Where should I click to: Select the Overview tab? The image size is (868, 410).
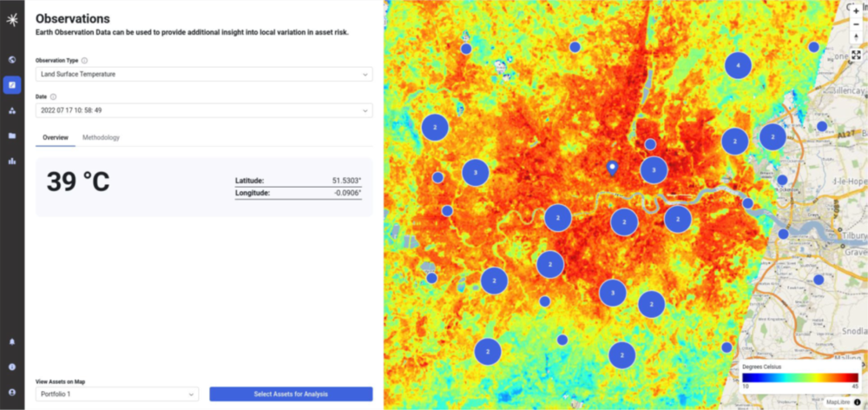pos(56,137)
